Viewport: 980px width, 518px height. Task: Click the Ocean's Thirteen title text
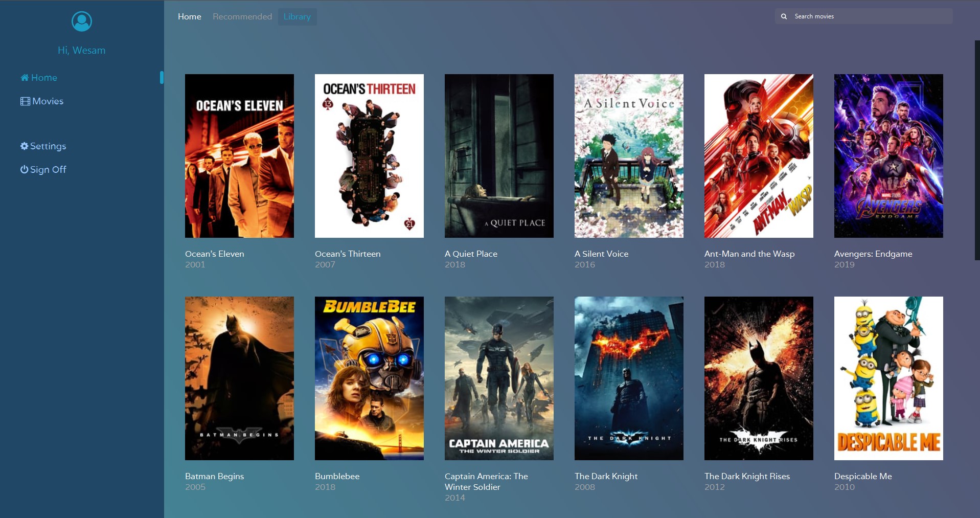[348, 254]
